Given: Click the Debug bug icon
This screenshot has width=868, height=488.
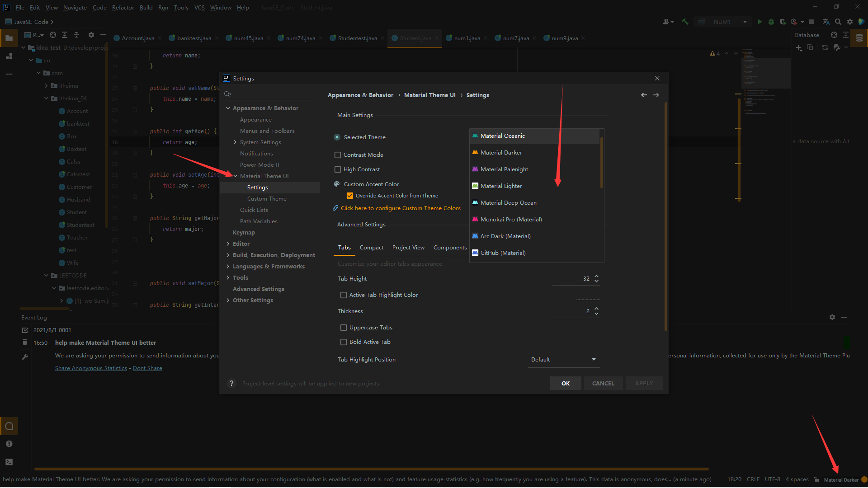Looking at the screenshot, I should [x=771, y=22].
